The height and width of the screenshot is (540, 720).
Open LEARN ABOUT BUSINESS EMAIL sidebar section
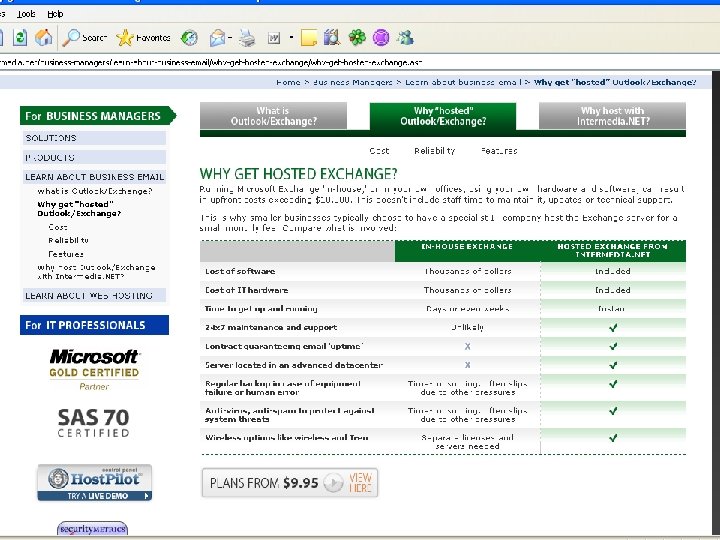point(94,177)
